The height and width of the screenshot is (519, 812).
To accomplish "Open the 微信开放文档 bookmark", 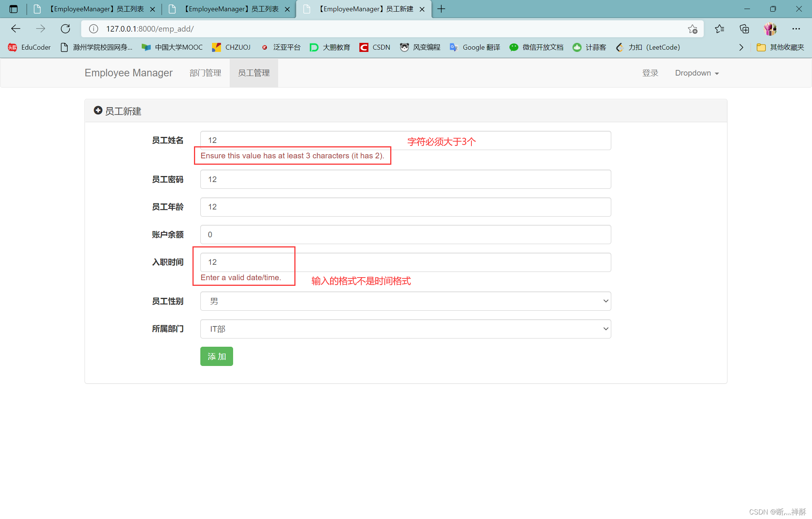I will point(536,47).
